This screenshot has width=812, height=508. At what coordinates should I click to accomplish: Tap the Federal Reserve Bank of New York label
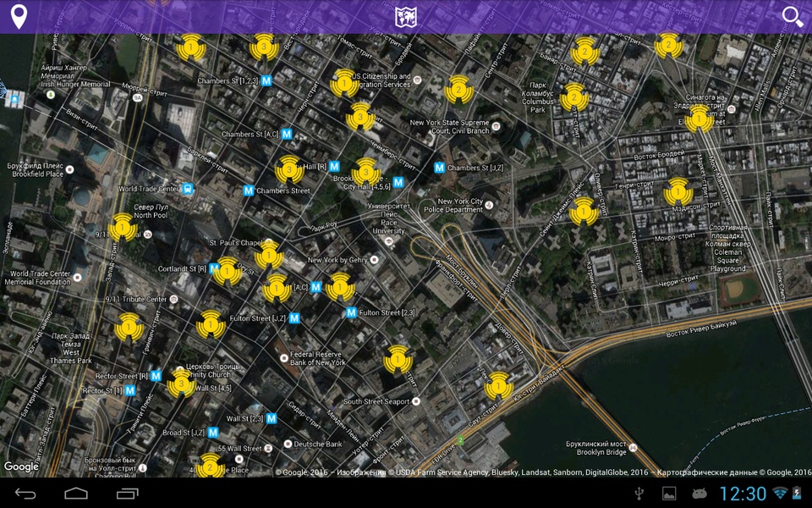(x=318, y=358)
